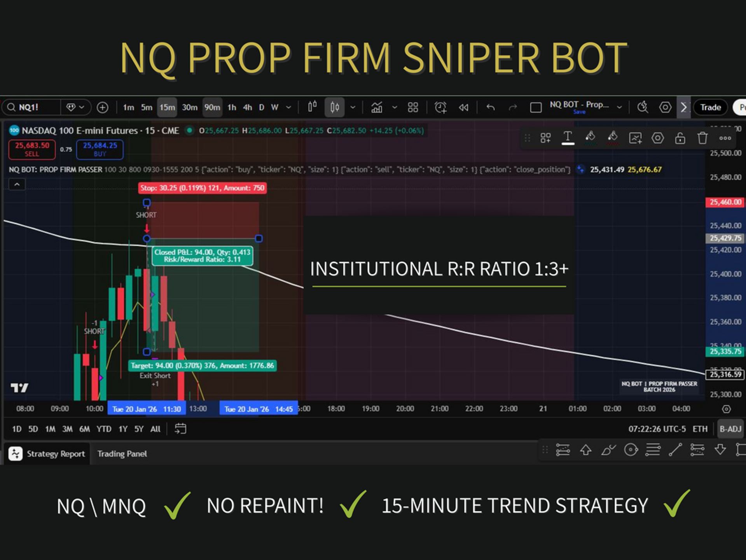
Task: Lock the drawing with padlock icon
Action: pyautogui.click(x=680, y=138)
